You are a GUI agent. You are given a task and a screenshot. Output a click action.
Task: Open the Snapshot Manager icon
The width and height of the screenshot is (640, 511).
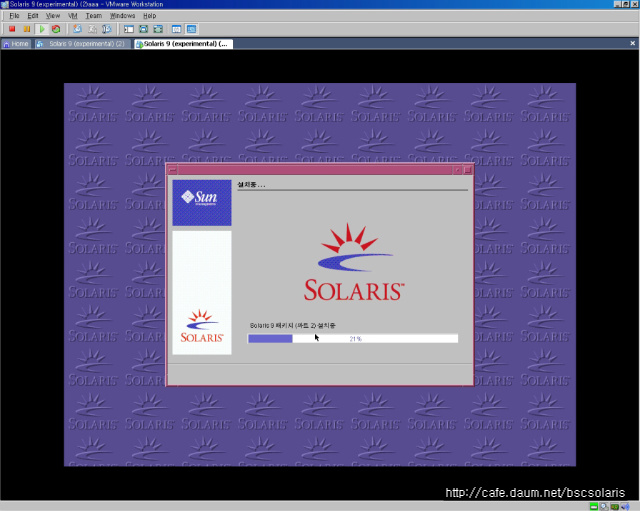click(107, 29)
